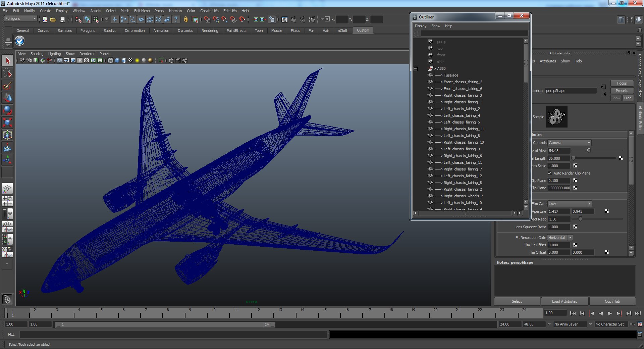
Task: Toggle visibility icon of Fuselage in Outliner
Action: tap(430, 75)
